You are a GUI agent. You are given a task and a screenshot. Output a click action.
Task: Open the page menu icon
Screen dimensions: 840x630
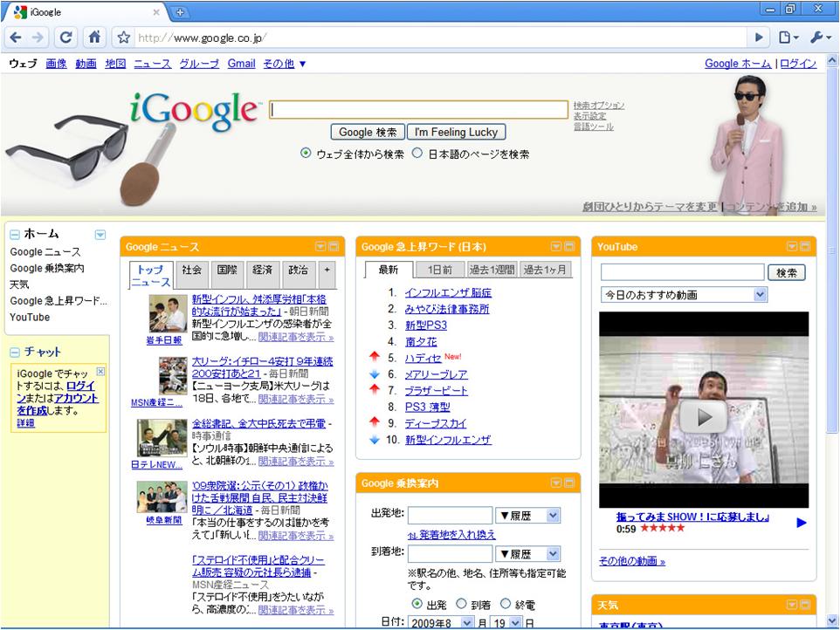coord(788,38)
